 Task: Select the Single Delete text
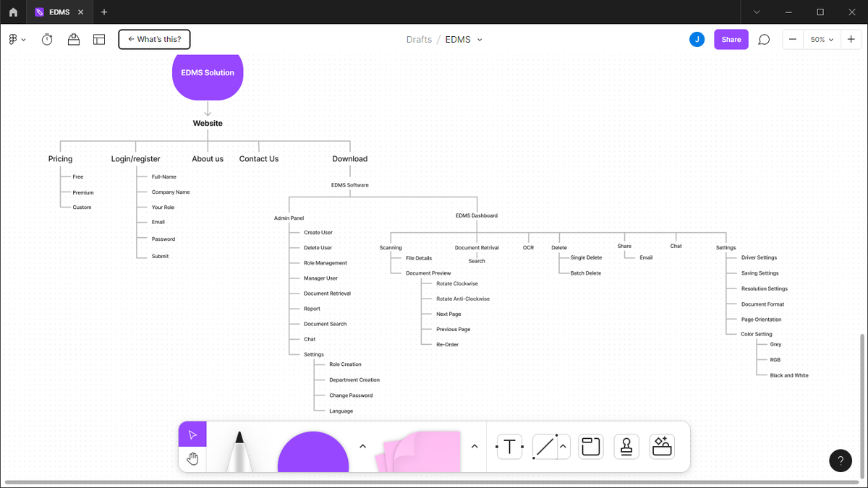(586, 257)
